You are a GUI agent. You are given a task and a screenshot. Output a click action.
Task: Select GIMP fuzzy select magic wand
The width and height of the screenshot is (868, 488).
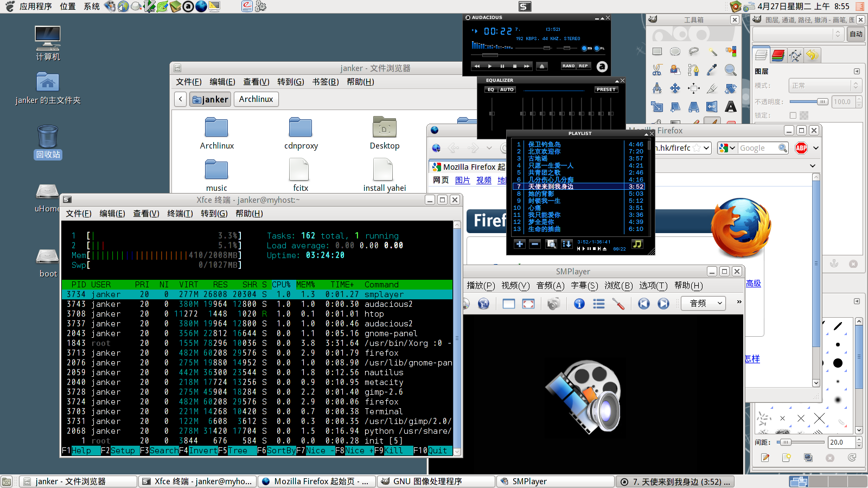tap(712, 52)
